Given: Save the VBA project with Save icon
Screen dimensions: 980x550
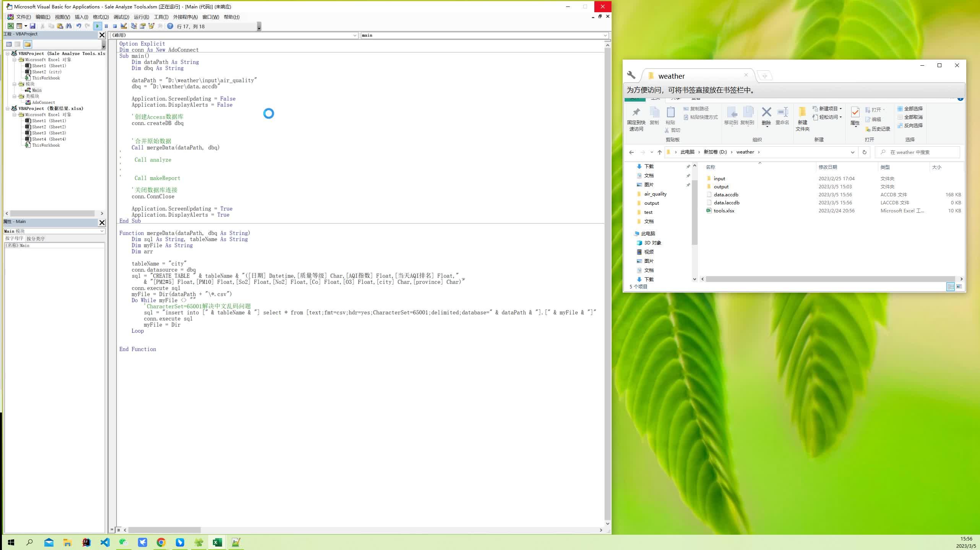Looking at the screenshot, I should click(x=32, y=26).
